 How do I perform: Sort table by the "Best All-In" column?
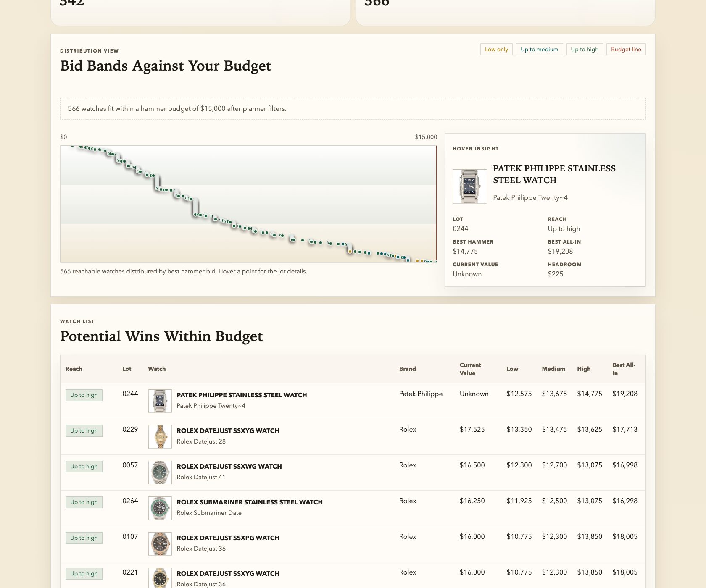(624, 369)
